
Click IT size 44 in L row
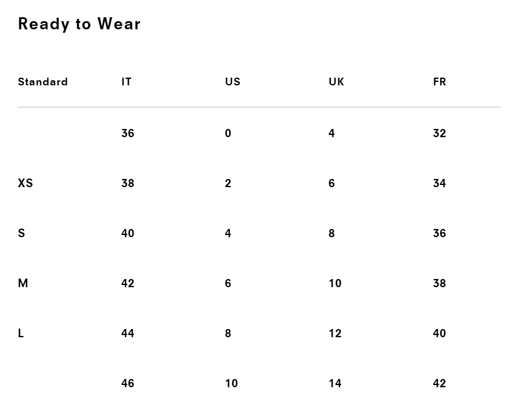(128, 333)
